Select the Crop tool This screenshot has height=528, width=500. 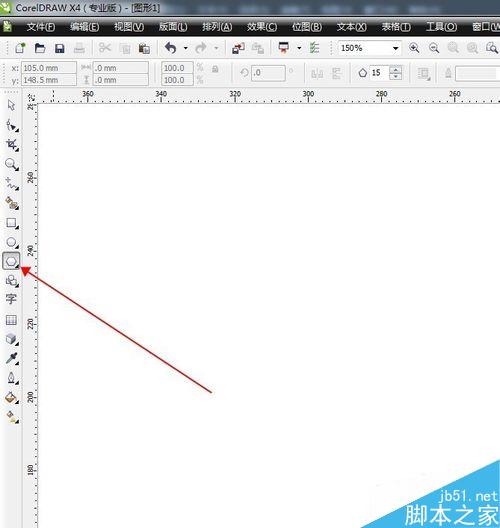[12, 145]
